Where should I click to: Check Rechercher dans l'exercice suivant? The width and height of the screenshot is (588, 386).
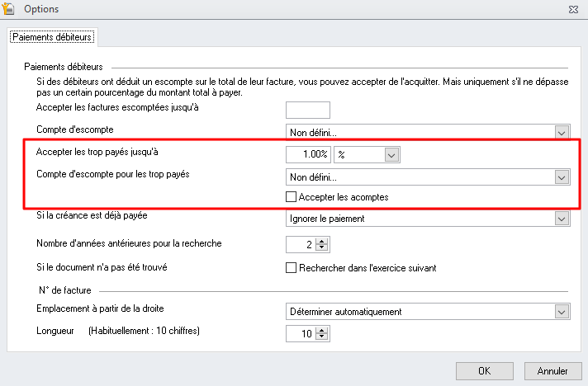click(291, 268)
